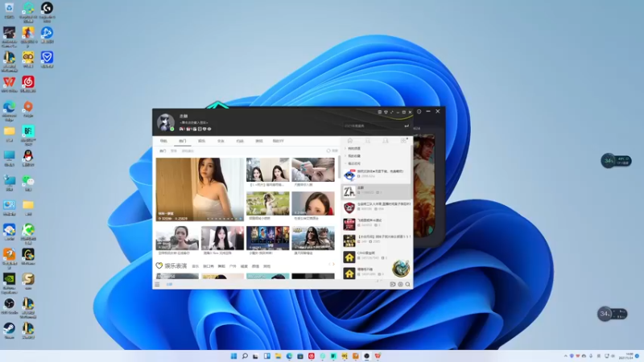
Task: Open WeChat desktop icon
Action: pyautogui.click(x=28, y=183)
